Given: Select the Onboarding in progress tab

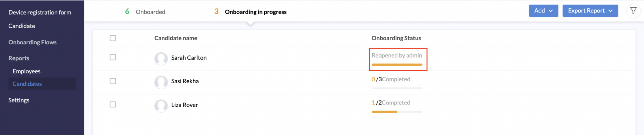Looking at the screenshot, I should tap(250, 12).
